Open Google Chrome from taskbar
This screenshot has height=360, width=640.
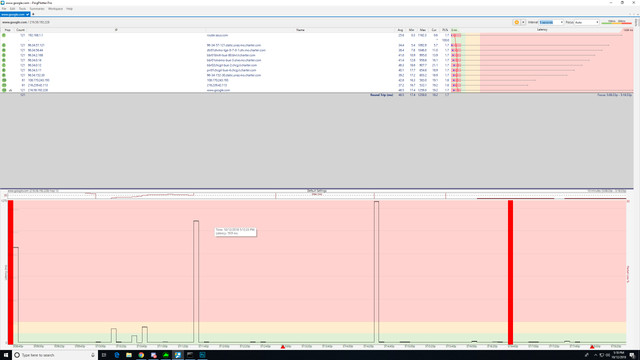coord(141,355)
